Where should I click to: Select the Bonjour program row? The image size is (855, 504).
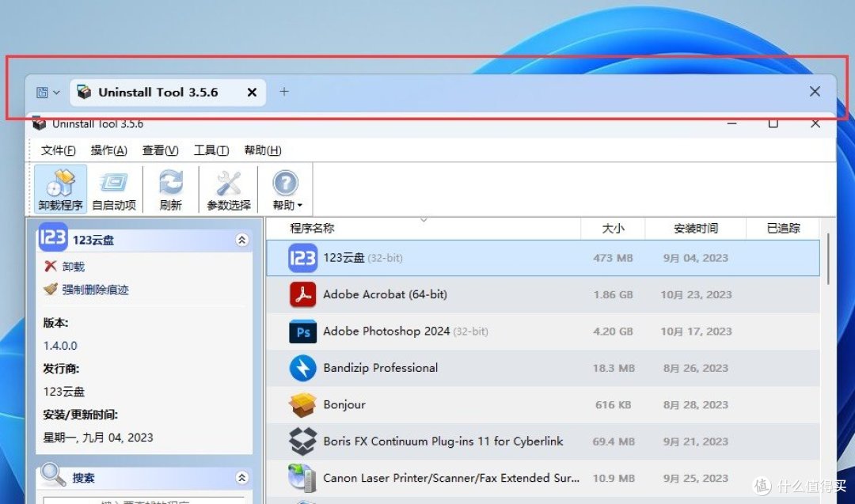tap(543, 405)
